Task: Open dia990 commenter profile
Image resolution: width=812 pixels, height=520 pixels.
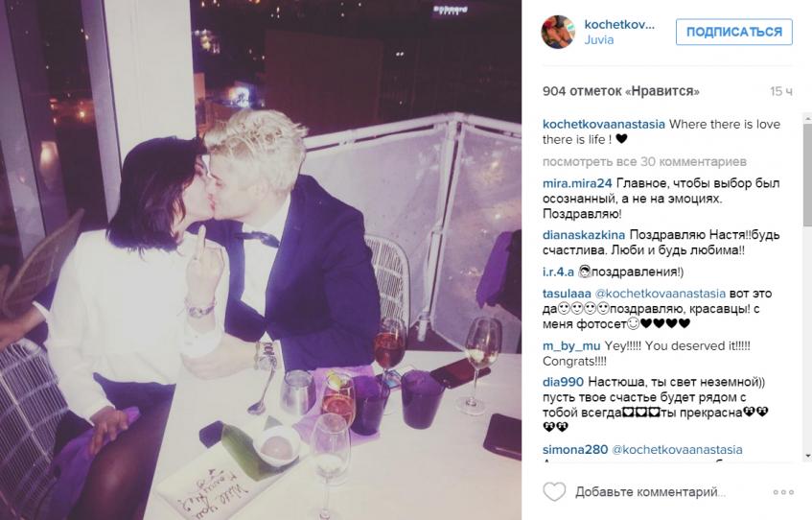Action: point(563,382)
